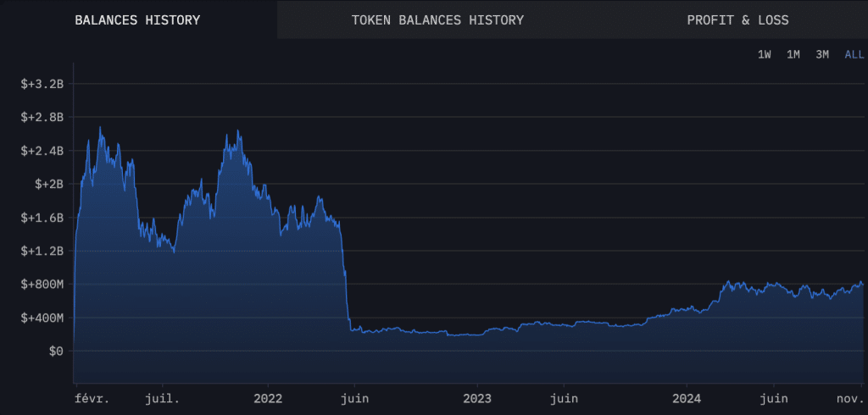This screenshot has height=415, width=868.
Task: Select the 1M time range
Action: (793, 54)
